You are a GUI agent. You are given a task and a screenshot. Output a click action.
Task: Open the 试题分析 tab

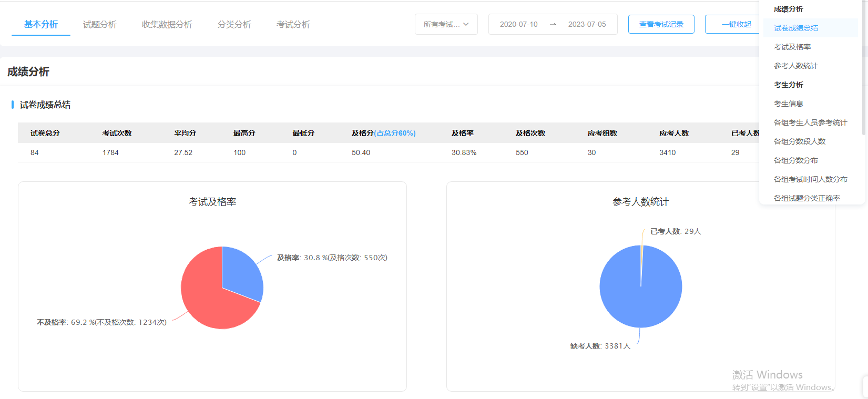100,24
